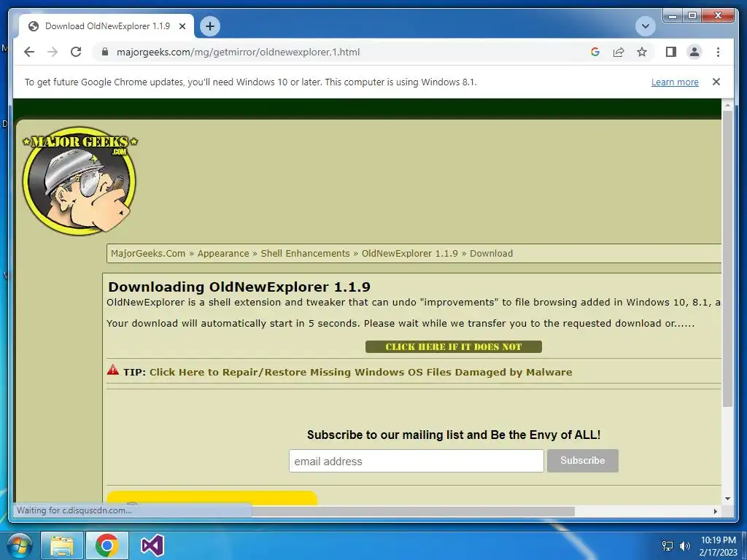Click the scroll up arrow
The image size is (747, 560).
click(x=727, y=104)
